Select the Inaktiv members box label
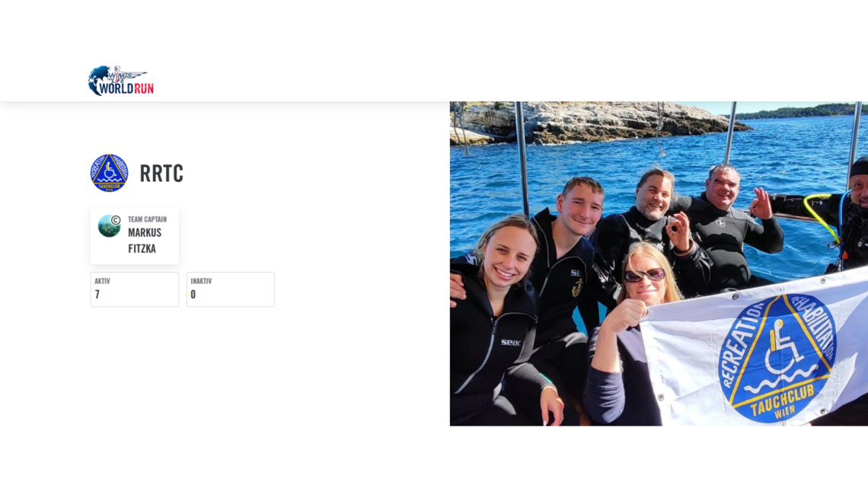The width and height of the screenshot is (868, 488). (202, 281)
